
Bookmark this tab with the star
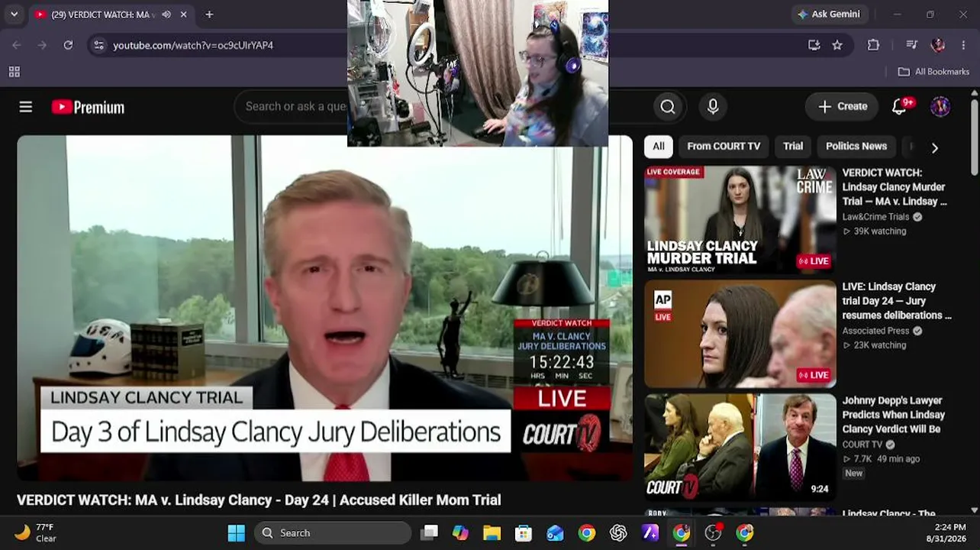[837, 45]
